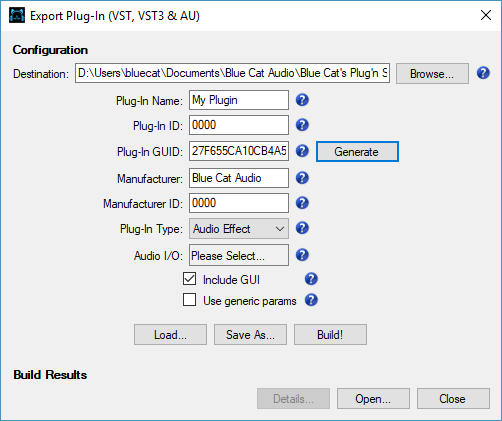Click Browse to choose destination folder
This screenshot has height=421, width=502.
point(432,73)
